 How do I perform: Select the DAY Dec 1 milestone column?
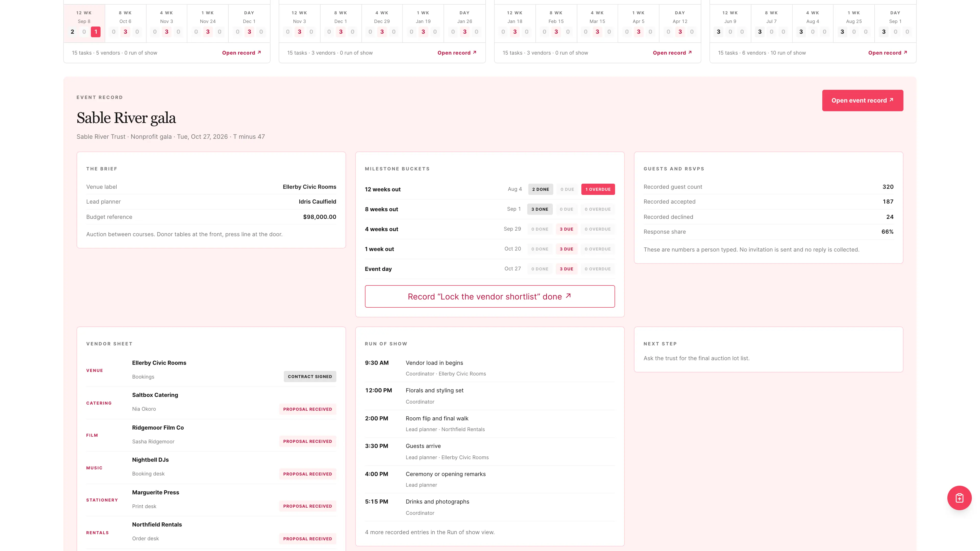click(x=249, y=23)
